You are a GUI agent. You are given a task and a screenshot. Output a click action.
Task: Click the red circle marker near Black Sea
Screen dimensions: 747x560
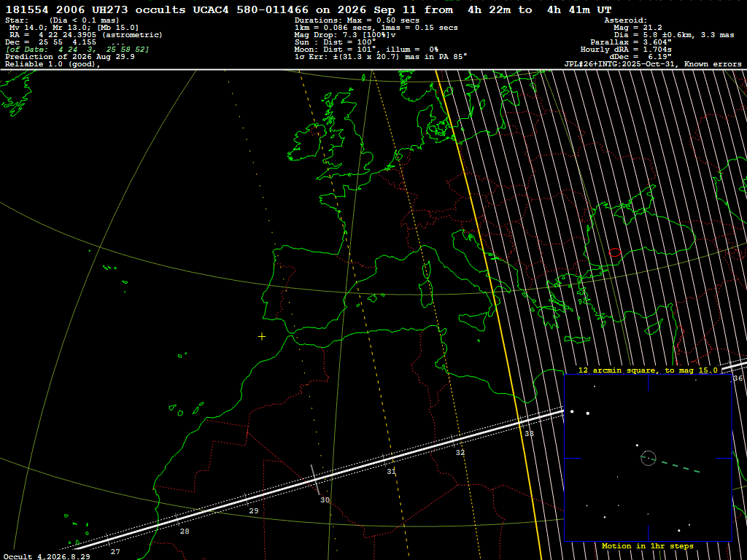615,252
